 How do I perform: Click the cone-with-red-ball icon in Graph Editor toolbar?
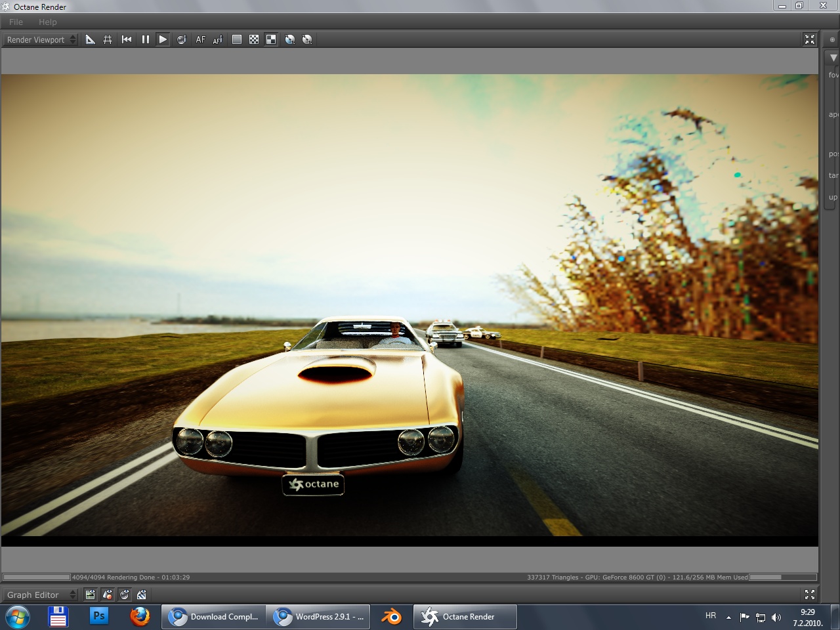coord(108,595)
